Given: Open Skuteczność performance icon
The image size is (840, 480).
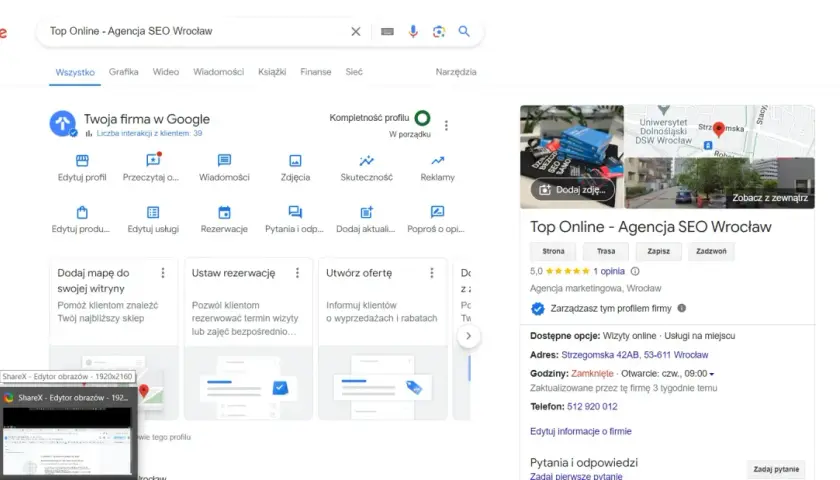Looking at the screenshot, I should tap(366, 160).
